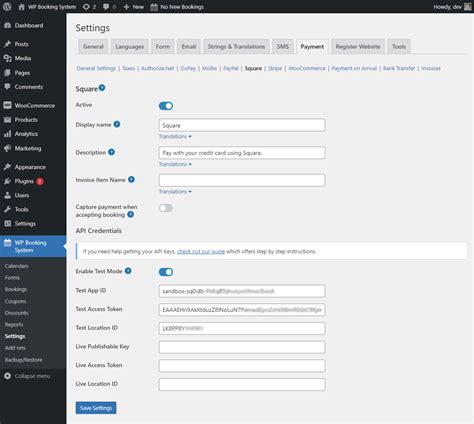Viewport: 474px width, 424px height.
Task: Click the WordPress logo in admin bar
Action: [x=7, y=7]
